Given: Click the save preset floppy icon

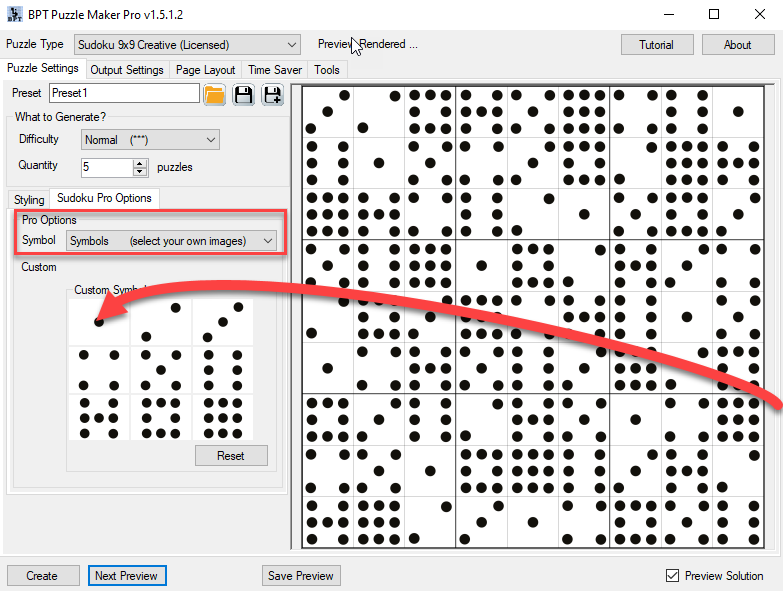Looking at the screenshot, I should click(x=243, y=94).
